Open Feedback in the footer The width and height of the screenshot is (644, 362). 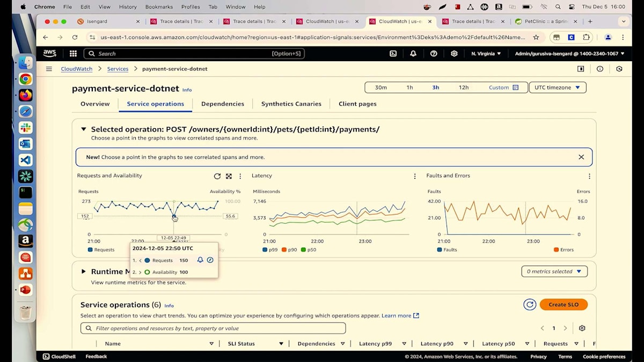(x=96, y=357)
